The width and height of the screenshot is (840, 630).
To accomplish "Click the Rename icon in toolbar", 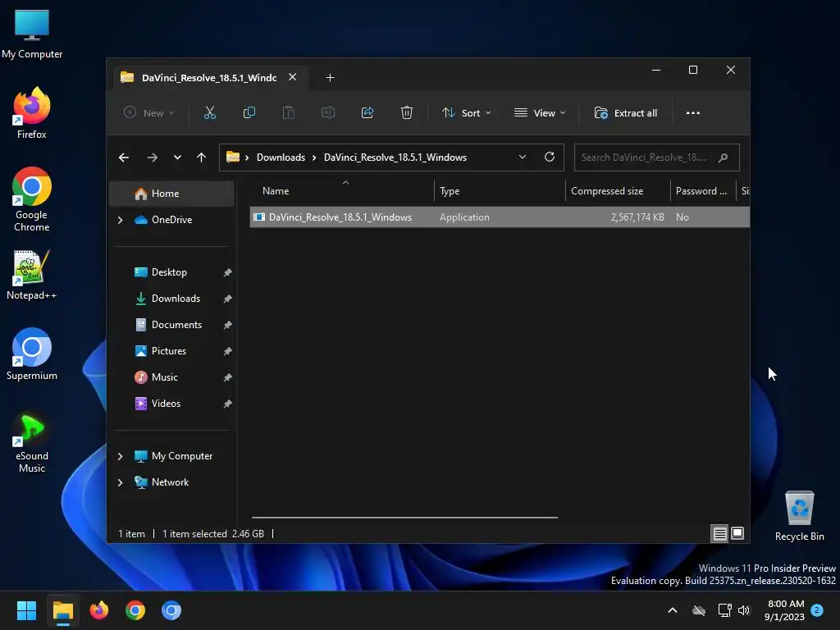I will [328, 113].
